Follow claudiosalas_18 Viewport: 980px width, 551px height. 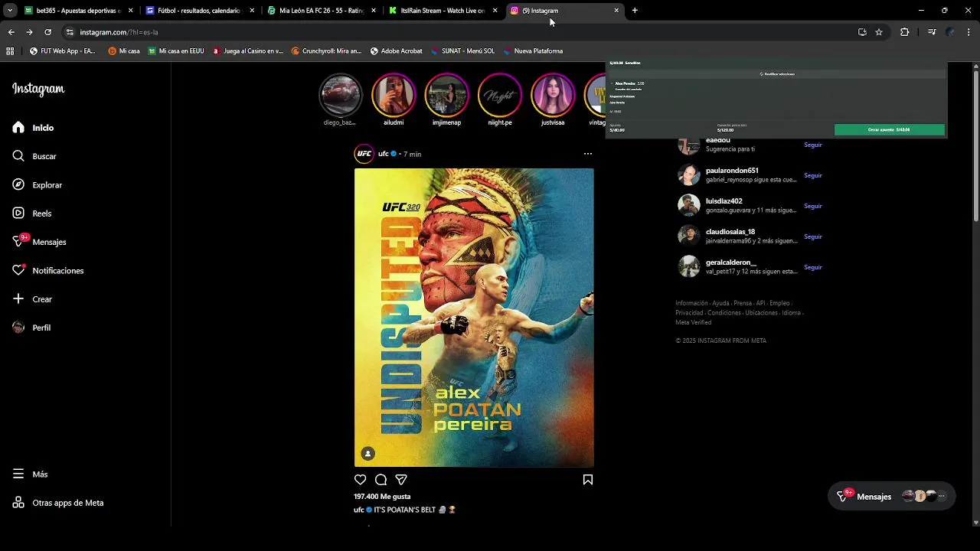coord(812,236)
